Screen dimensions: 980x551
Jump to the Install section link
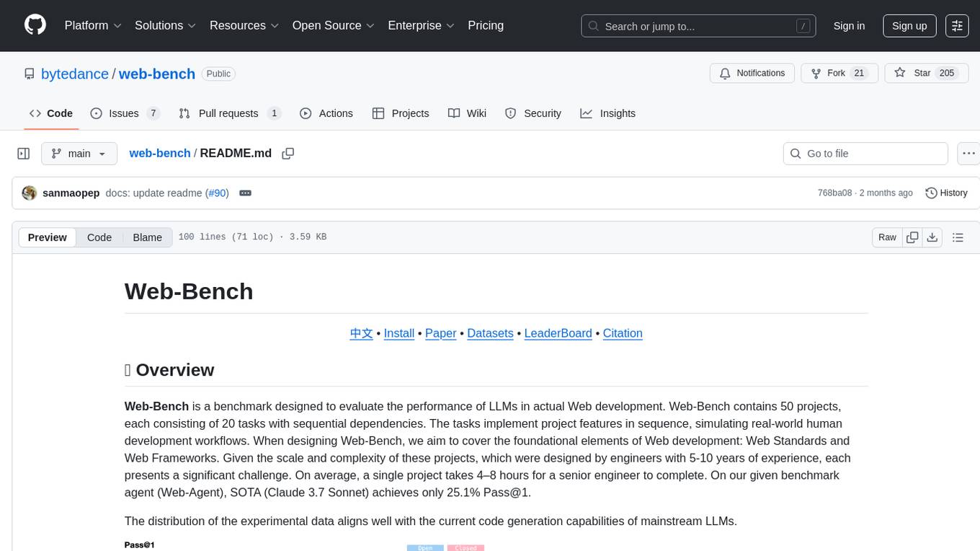(399, 333)
